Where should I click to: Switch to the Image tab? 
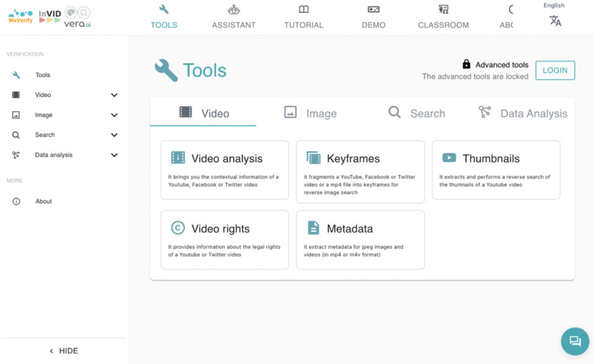coord(310,113)
